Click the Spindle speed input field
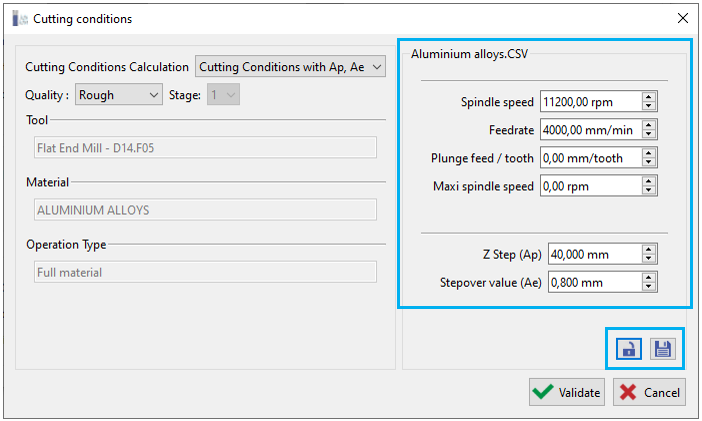The image size is (702, 421). tap(589, 101)
